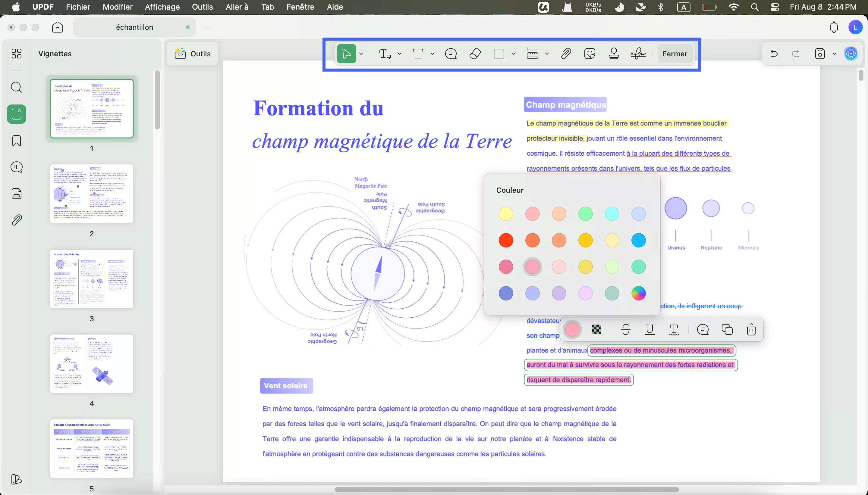Delete the annotation using the trash icon
Image resolution: width=868 pixels, height=495 pixels.
(752, 330)
